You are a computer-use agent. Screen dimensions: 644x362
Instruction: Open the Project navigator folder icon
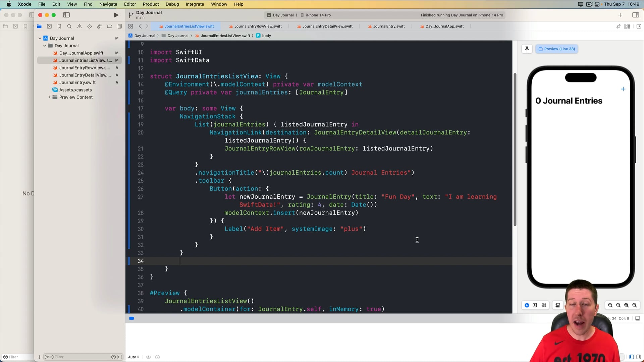click(x=39, y=26)
